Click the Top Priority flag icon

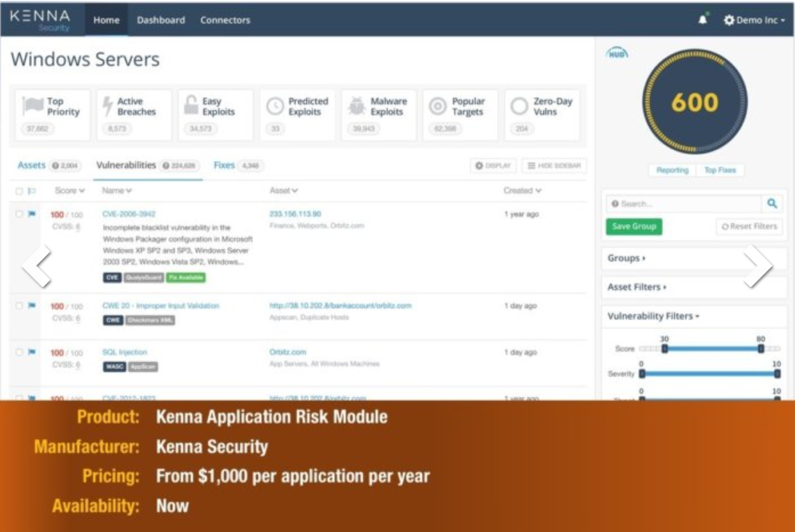coord(33,106)
